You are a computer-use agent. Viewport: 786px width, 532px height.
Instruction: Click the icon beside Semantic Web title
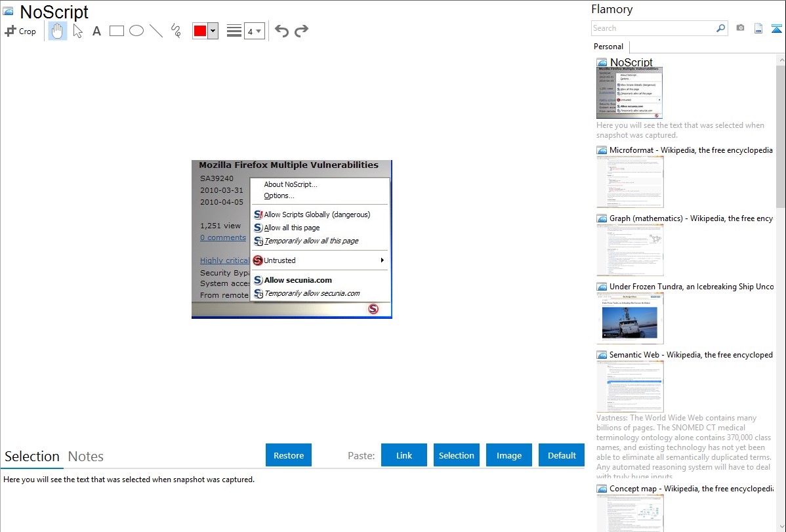tap(602, 355)
